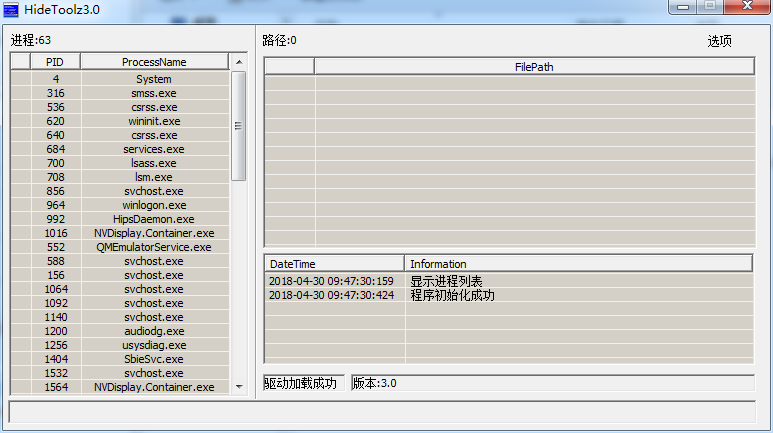The width and height of the screenshot is (773, 433).
Task: Select the System process row
Action: tap(154, 79)
